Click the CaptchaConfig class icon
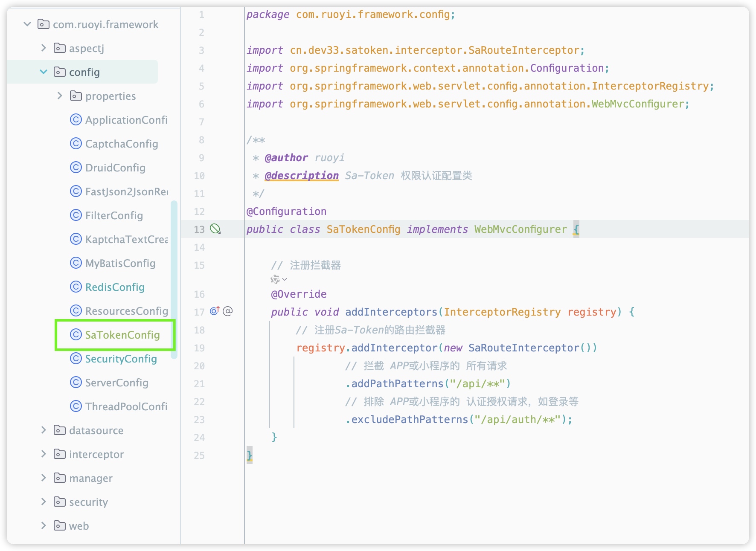The width and height of the screenshot is (756, 551). (76, 144)
